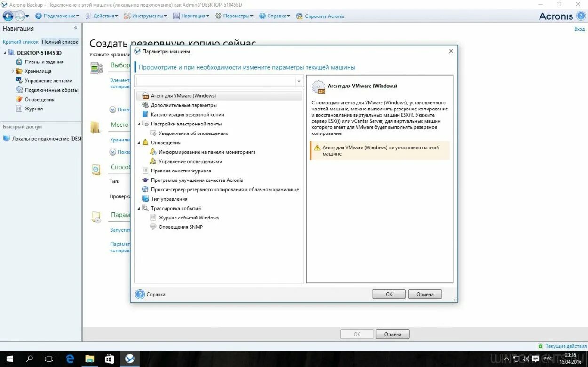Click Отмена in Параметры машины dialog
588x367 pixels.
425,294
